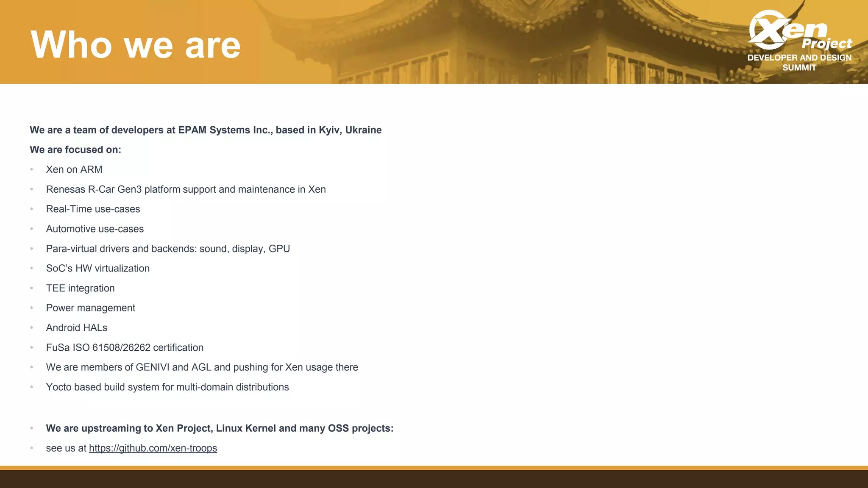Click the 'Automotive use-cases' bullet
This screenshot has height=488, width=868.
tap(95, 229)
